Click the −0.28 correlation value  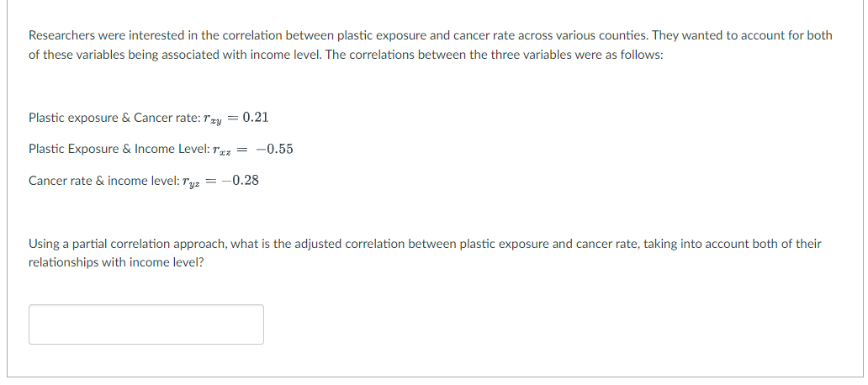241,180
